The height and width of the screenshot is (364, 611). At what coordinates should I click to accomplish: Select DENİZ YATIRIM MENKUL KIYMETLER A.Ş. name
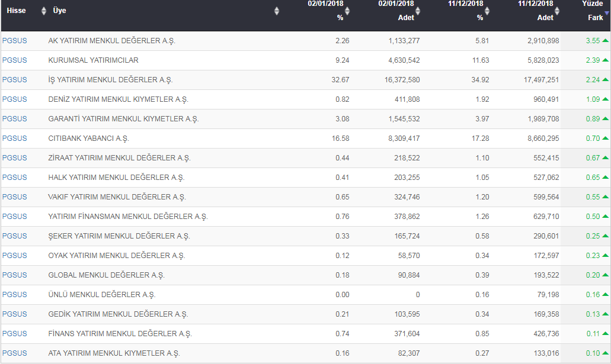click(x=118, y=99)
